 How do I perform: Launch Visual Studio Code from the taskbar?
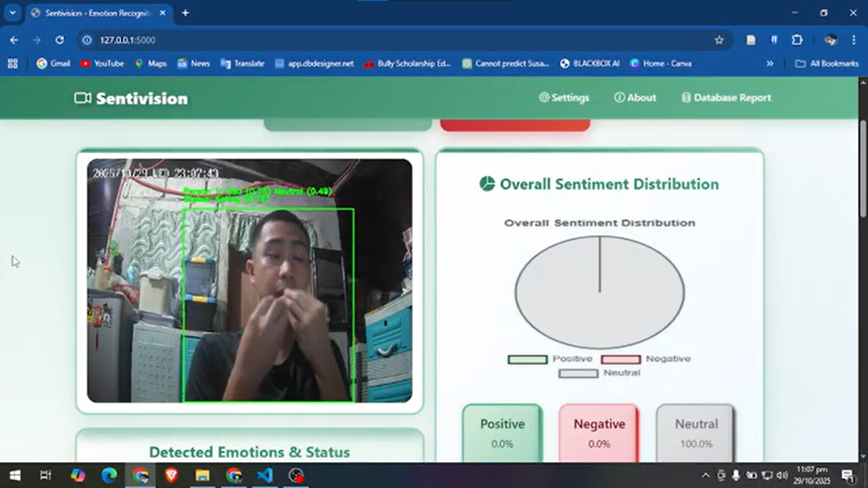265,475
